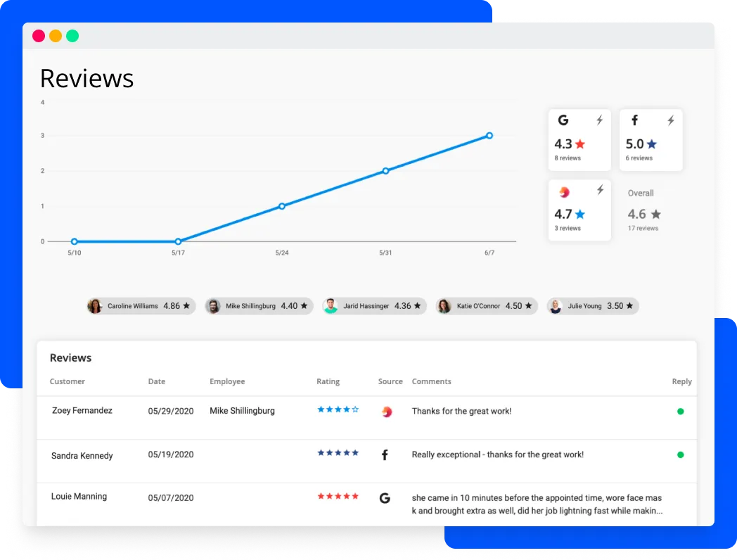Image resolution: width=737 pixels, height=560 pixels.
Task: Choose Katie O'Connor employee chip
Action: [x=486, y=306]
